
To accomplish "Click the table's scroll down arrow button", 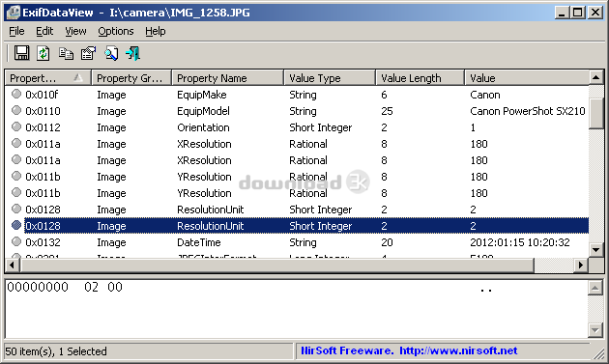I will tap(596, 249).
